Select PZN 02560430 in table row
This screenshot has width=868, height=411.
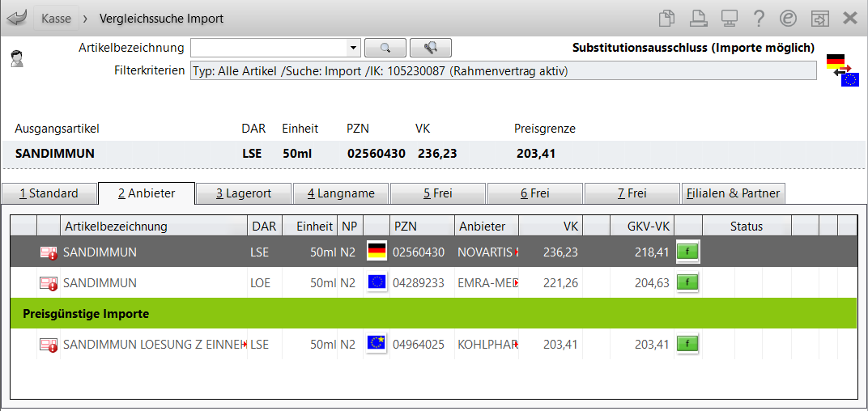pyautogui.click(x=419, y=252)
